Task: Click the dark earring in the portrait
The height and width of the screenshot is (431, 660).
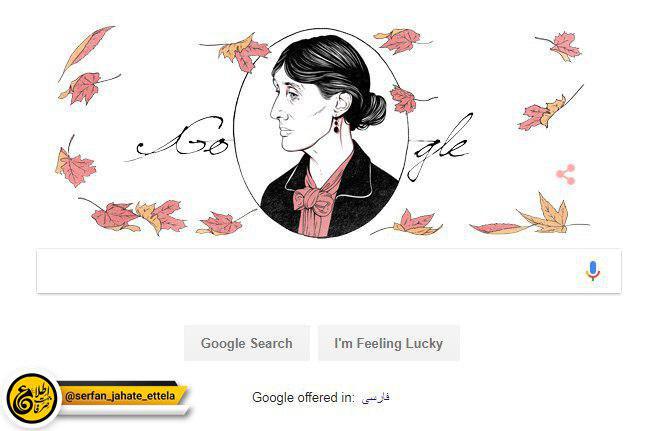Action: [336, 126]
